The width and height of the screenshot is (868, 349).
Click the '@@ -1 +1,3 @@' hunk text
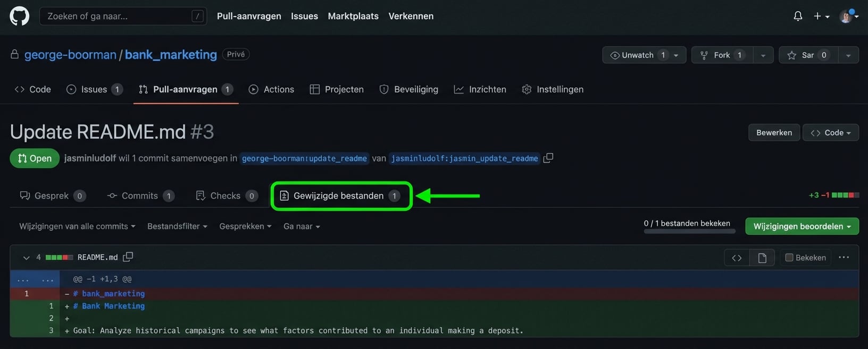[x=102, y=279]
